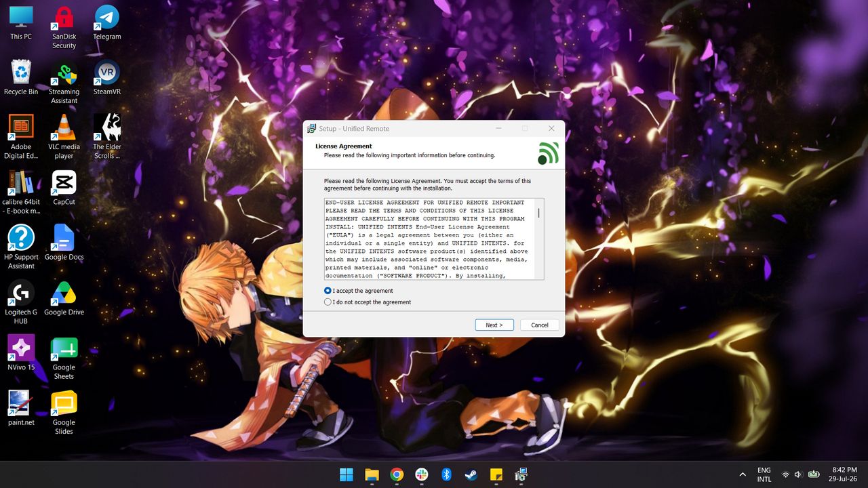Open This PC desktop icon
The image size is (868, 488).
tap(21, 22)
